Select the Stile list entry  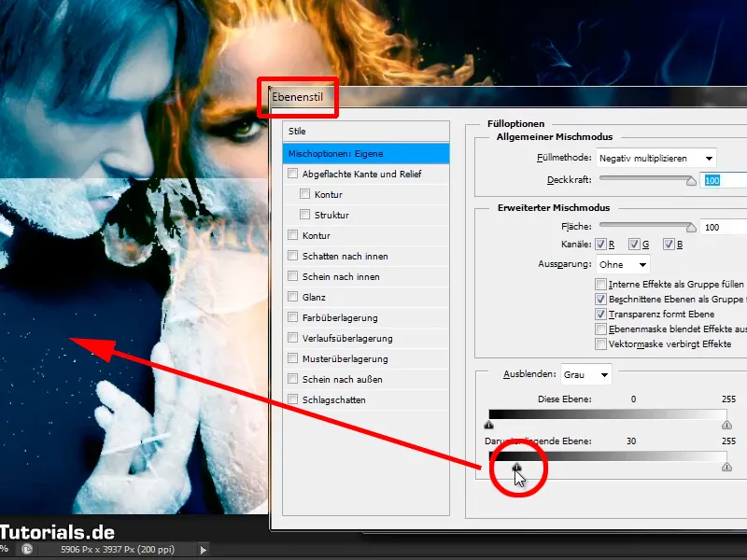(366, 132)
